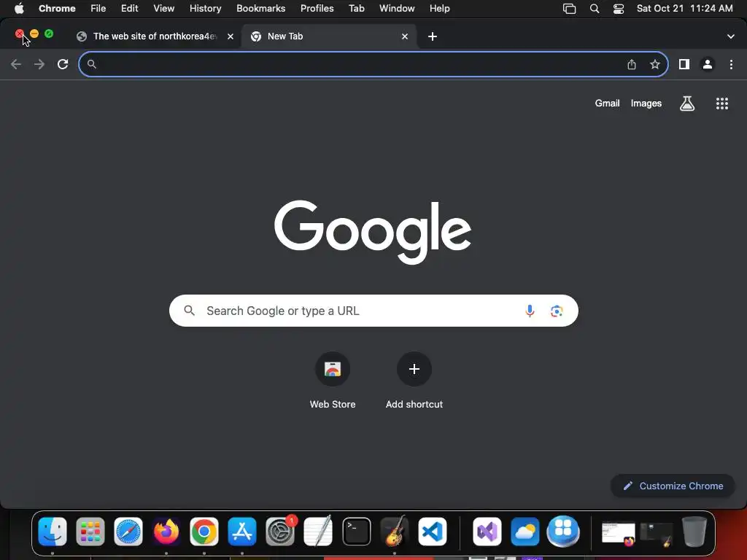Open the Profiles menu
Viewport: 747px width, 560px height.
317,9
